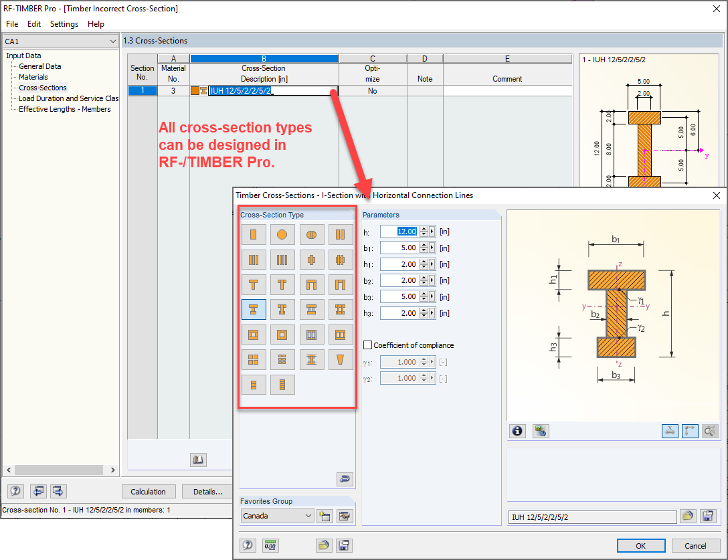Viewport: 728px width, 560px height.
Task: Click the Material No. cell showing 3
Action: [173, 91]
